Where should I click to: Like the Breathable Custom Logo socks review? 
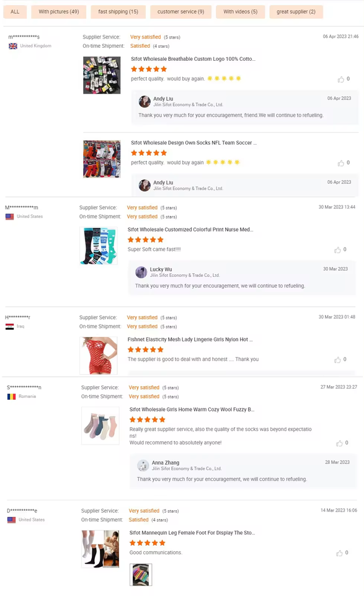(341, 79)
